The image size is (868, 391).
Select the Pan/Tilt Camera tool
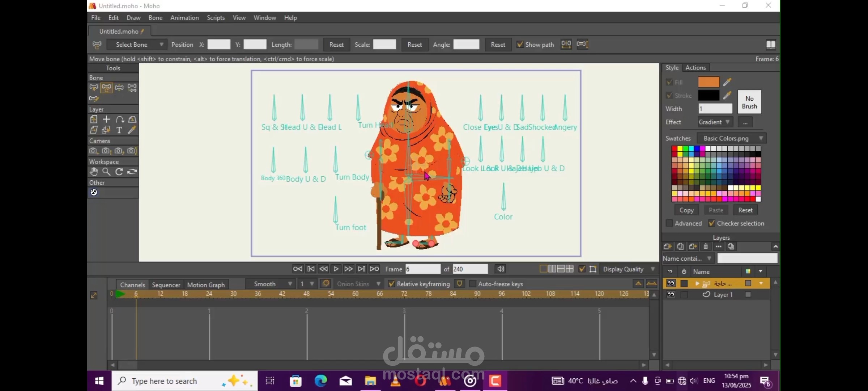pyautogui.click(x=132, y=151)
